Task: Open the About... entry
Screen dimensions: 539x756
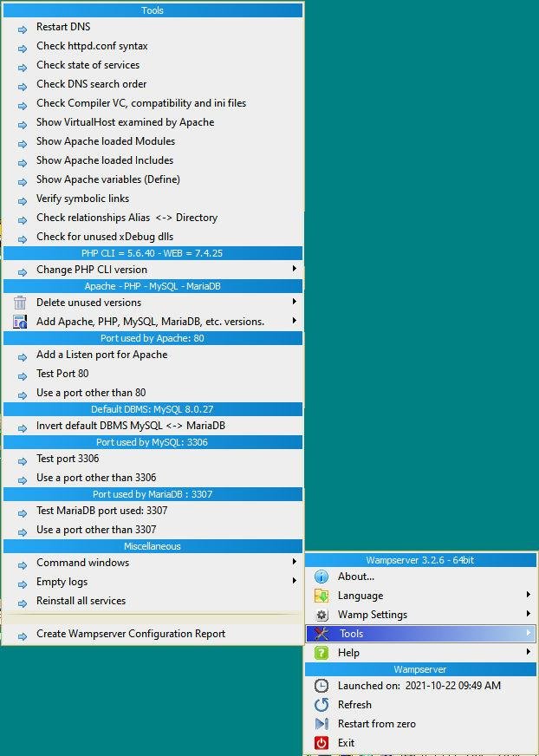Action: click(420, 577)
